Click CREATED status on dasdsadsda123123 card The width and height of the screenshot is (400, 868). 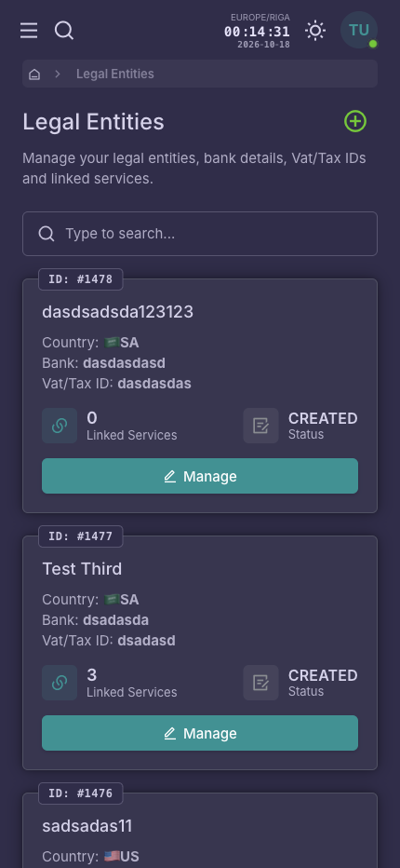[x=323, y=418]
